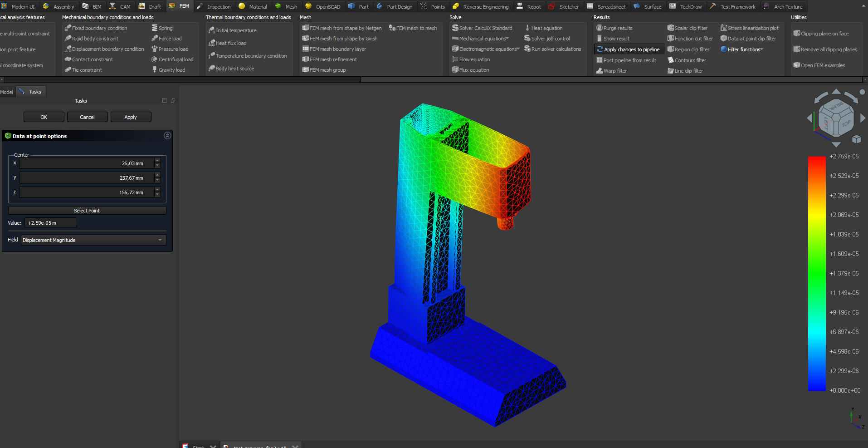This screenshot has height=448, width=868.
Task: Click the TOP face of navigation cube
Action: coord(845,124)
